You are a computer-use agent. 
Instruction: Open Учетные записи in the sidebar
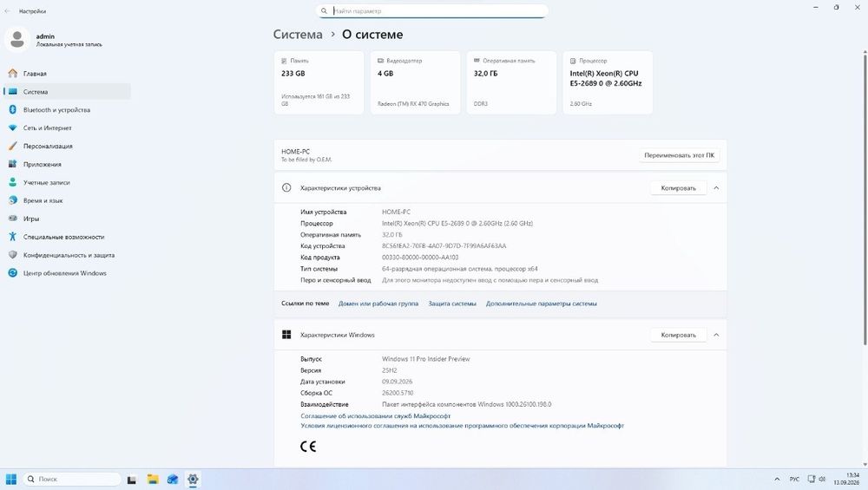67,182
